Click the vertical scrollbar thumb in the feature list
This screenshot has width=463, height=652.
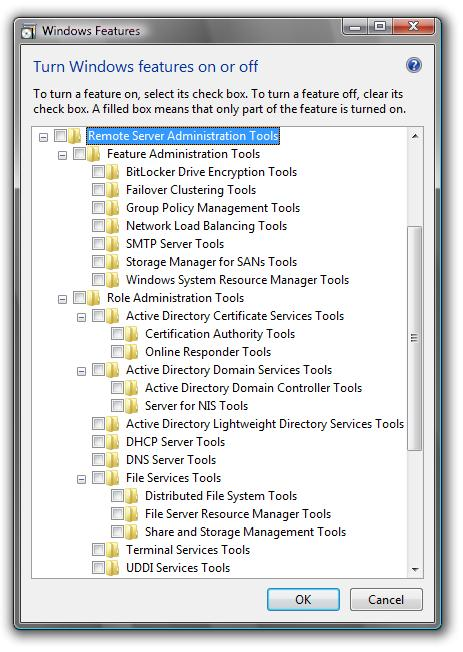[x=414, y=338]
